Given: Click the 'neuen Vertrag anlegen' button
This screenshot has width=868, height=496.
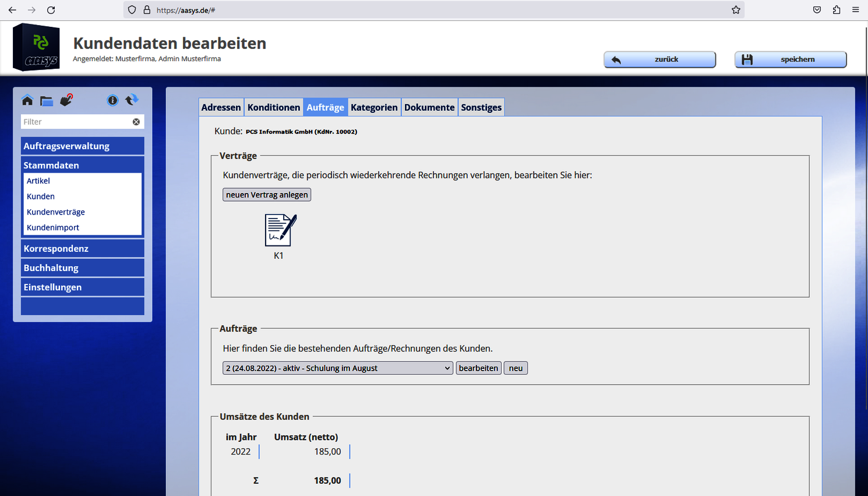Looking at the screenshot, I should 267,195.
